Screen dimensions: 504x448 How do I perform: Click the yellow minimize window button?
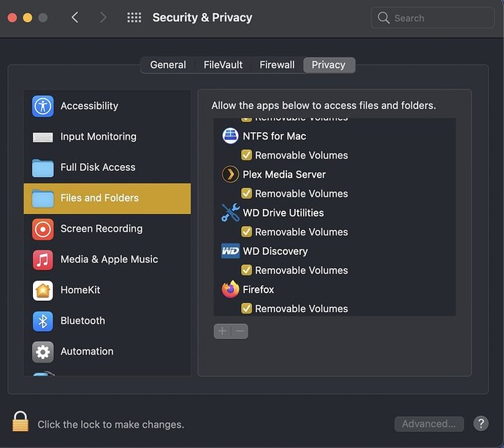(28, 18)
